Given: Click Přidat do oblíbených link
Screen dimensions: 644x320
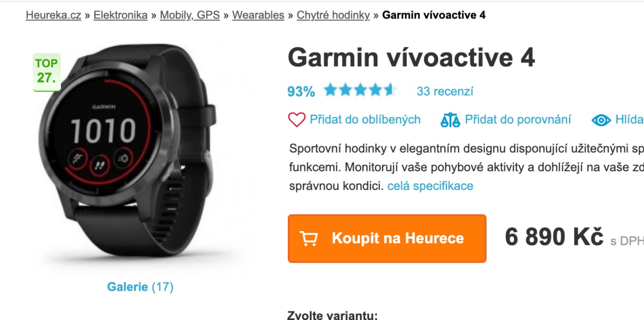Looking at the screenshot, I should coord(365,120).
